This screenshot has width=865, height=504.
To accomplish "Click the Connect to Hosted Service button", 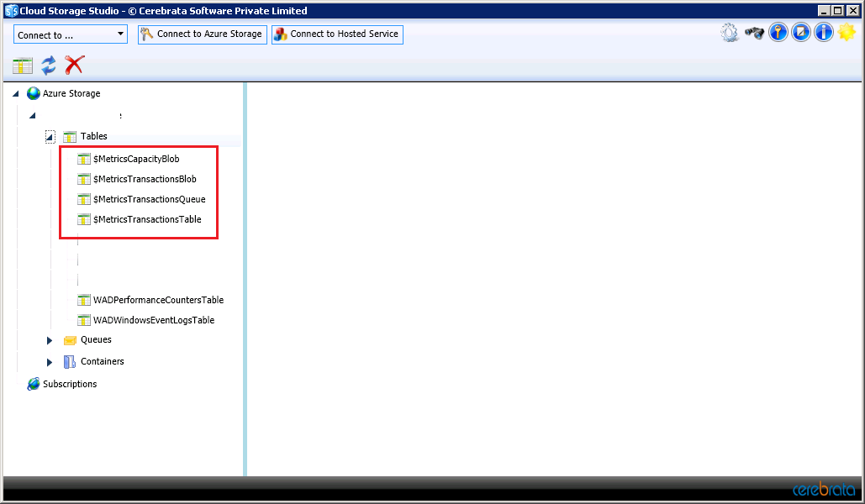I will [x=337, y=34].
